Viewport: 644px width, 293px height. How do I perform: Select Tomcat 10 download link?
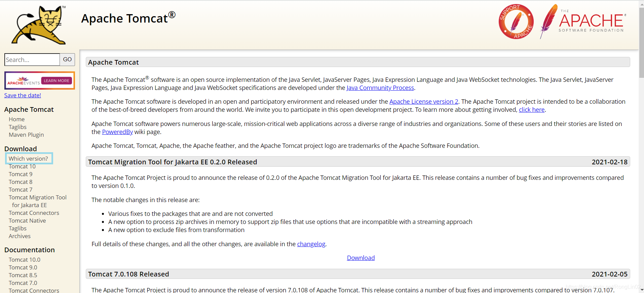pyautogui.click(x=22, y=166)
